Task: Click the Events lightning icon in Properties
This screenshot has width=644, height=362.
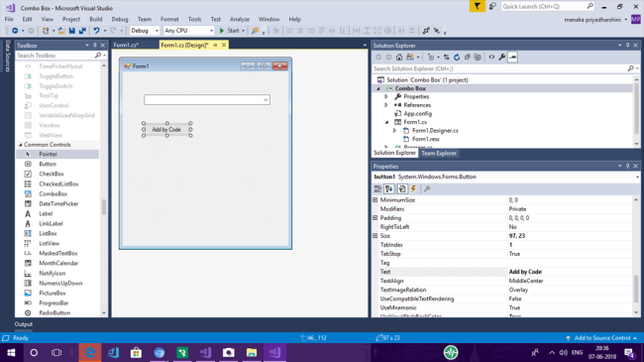Action: click(413, 188)
